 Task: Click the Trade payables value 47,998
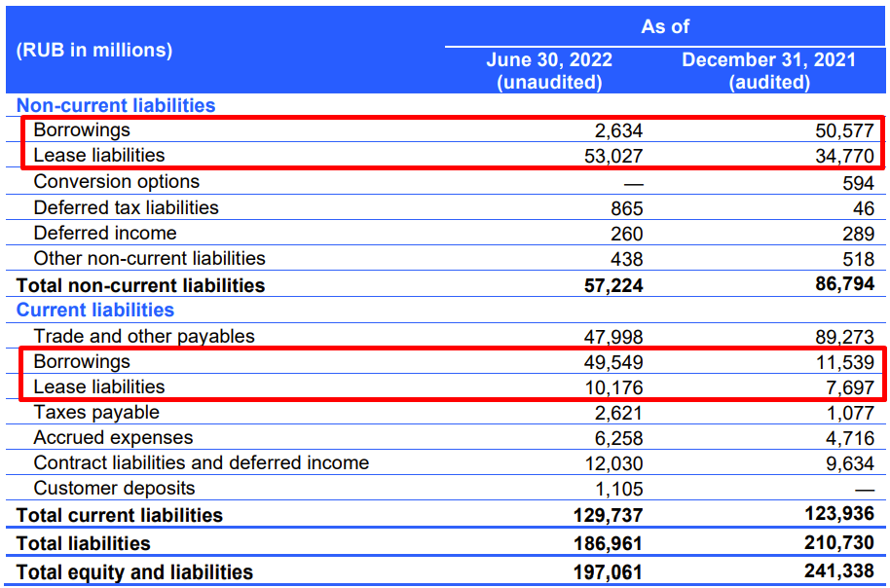pos(613,338)
